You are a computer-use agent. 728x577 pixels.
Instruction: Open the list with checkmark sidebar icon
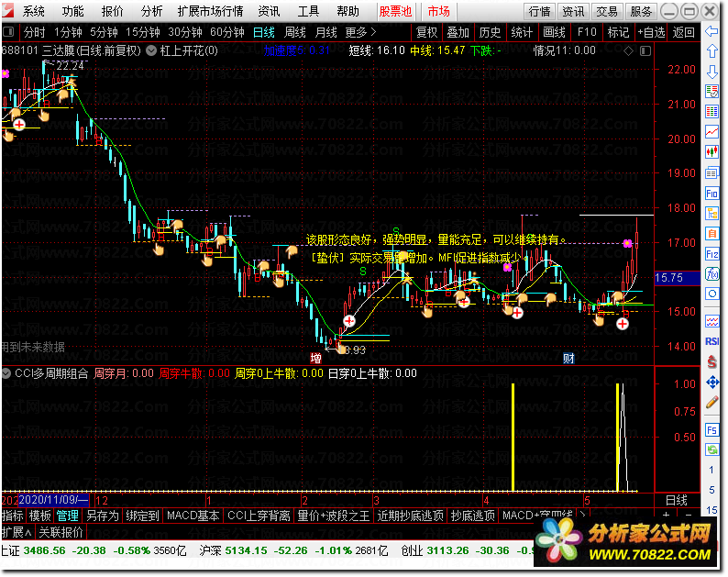click(x=711, y=91)
